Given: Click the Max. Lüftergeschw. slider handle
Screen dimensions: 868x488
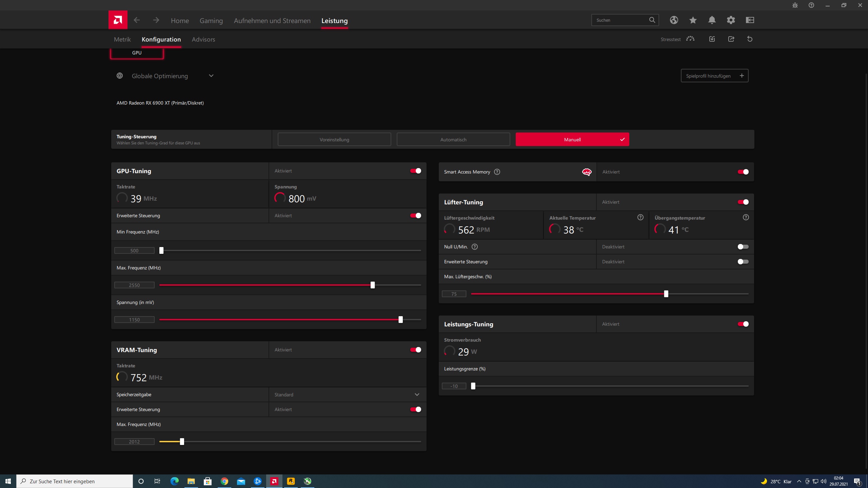Looking at the screenshot, I should pos(666,294).
